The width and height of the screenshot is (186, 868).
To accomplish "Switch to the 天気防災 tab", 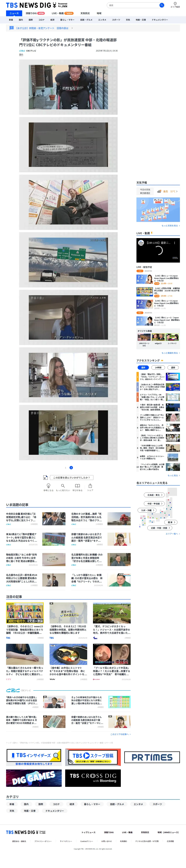I will [85, 13].
